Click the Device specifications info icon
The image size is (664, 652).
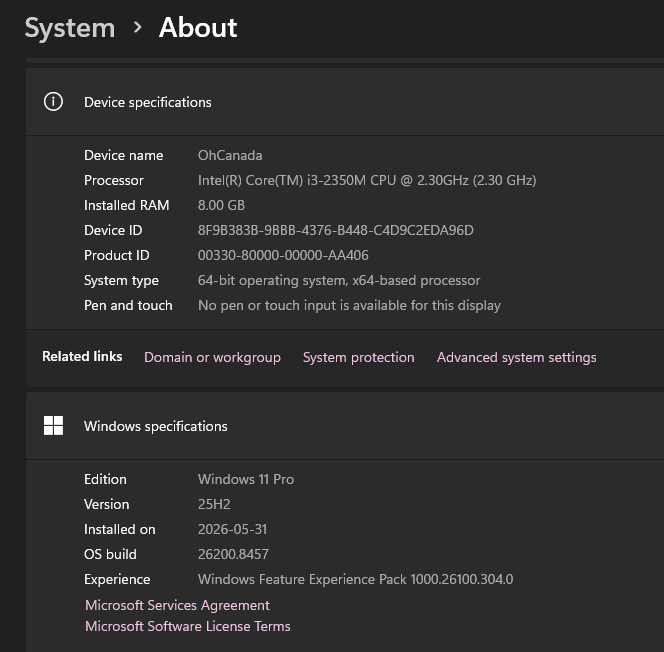(x=53, y=102)
